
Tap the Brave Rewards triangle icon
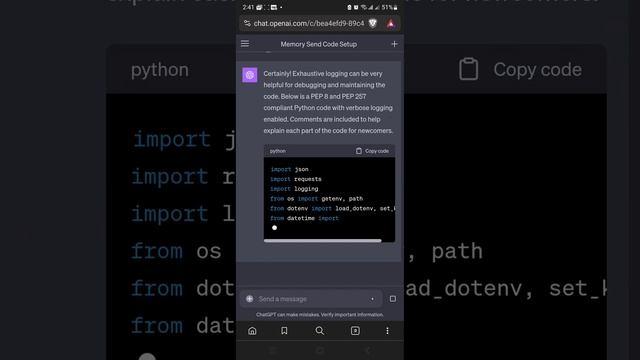point(391,24)
